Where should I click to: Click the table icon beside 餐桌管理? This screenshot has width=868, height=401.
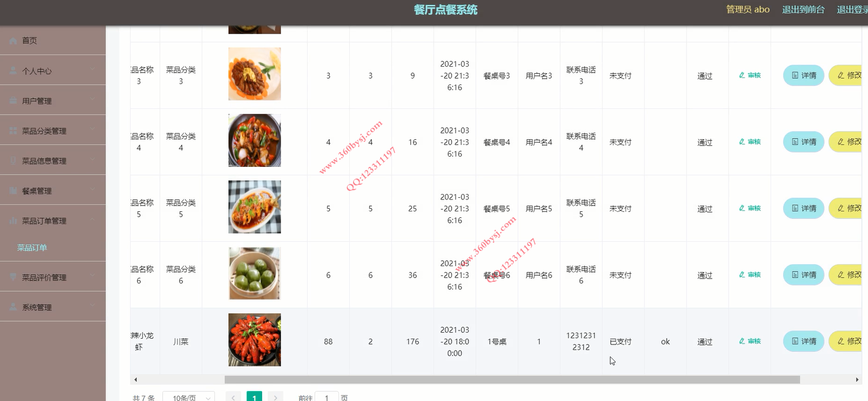coord(13,191)
